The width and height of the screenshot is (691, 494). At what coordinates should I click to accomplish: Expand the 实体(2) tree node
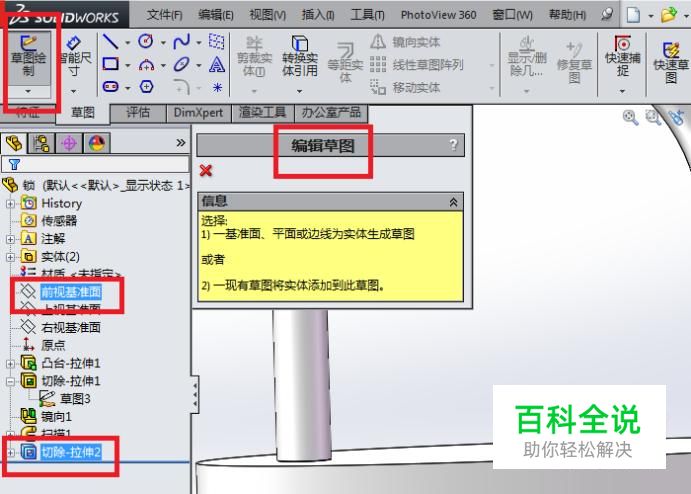pos(11,256)
